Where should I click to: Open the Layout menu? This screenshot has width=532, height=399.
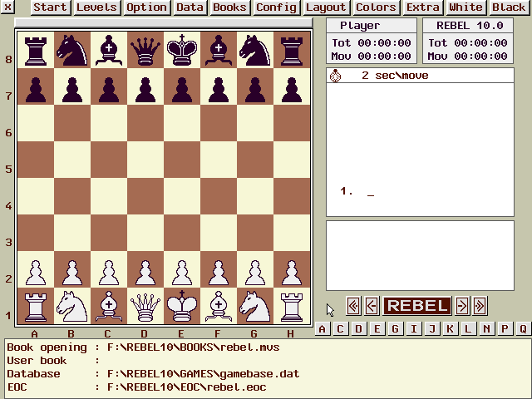[326, 7]
